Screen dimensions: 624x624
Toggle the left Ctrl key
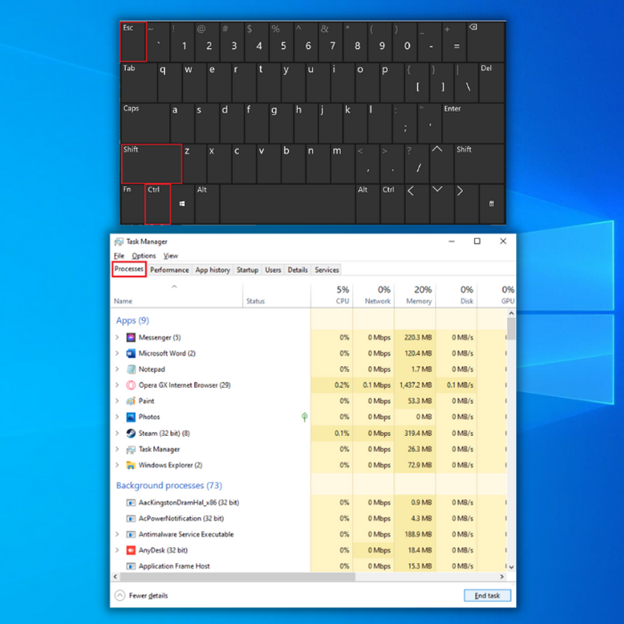coord(158,204)
